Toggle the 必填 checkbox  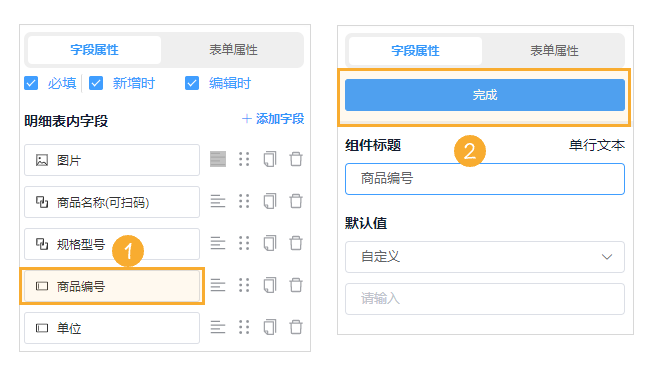click(x=31, y=83)
